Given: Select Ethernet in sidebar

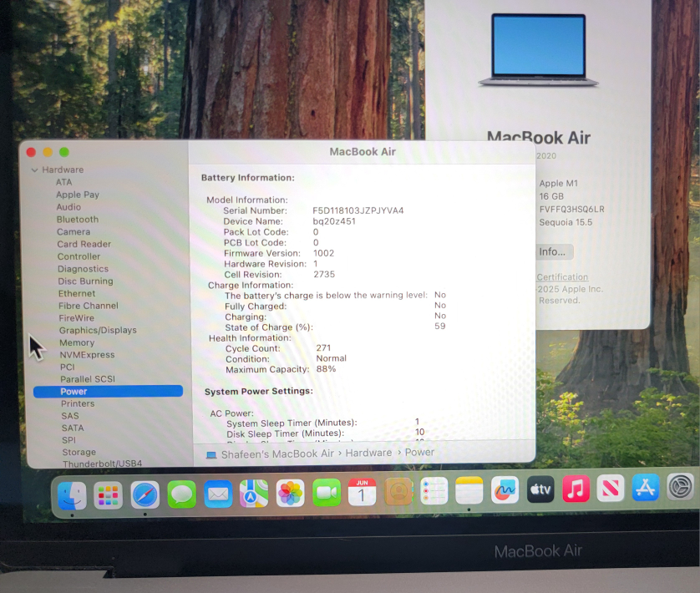Looking at the screenshot, I should coord(77,293).
